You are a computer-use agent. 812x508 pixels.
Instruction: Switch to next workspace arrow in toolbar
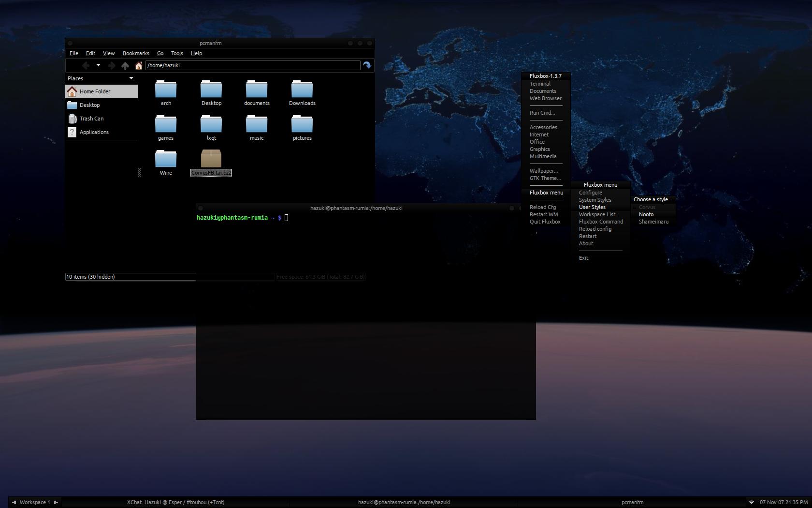pyautogui.click(x=56, y=502)
